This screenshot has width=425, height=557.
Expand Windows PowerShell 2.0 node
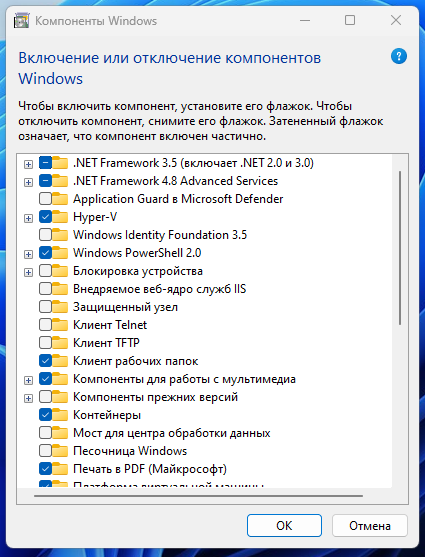tap(28, 254)
